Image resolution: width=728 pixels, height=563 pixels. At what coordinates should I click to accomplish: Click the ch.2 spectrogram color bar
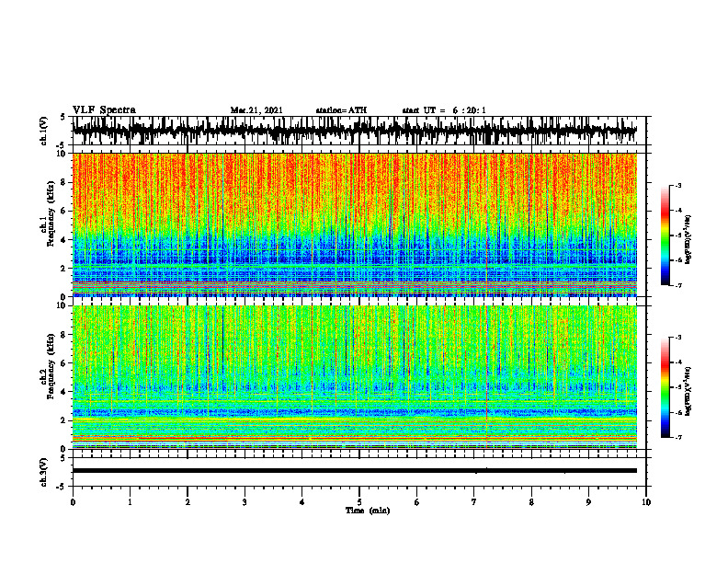[665, 387]
